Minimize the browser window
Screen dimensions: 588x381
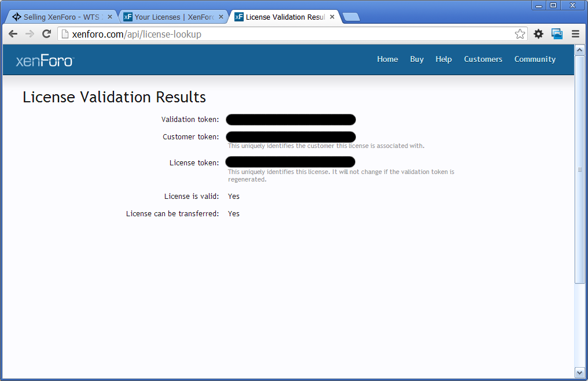pos(539,5)
